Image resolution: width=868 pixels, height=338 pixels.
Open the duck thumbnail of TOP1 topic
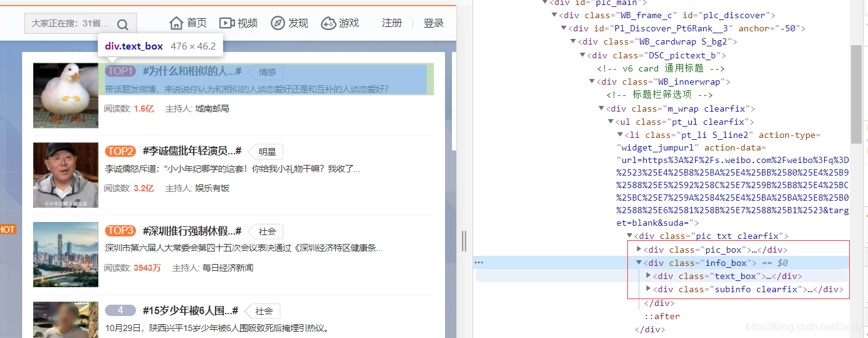click(66, 95)
